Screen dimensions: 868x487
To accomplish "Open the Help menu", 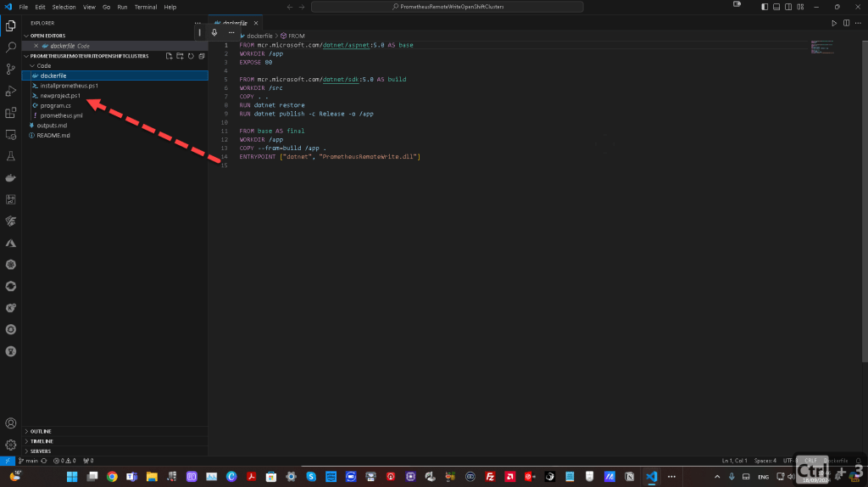I will point(170,7).
